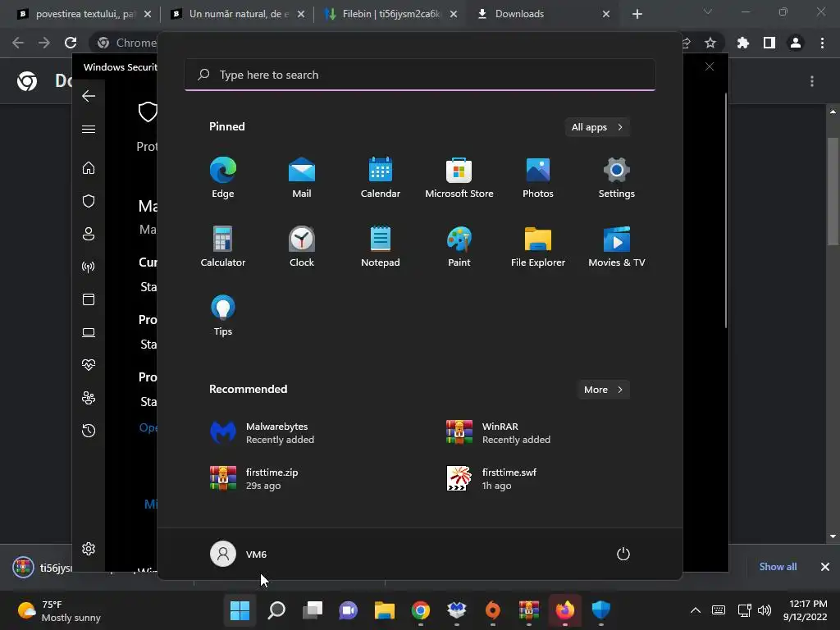Open Windows Security settings gear
This screenshot has height=630, width=840.
coord(89,549)
